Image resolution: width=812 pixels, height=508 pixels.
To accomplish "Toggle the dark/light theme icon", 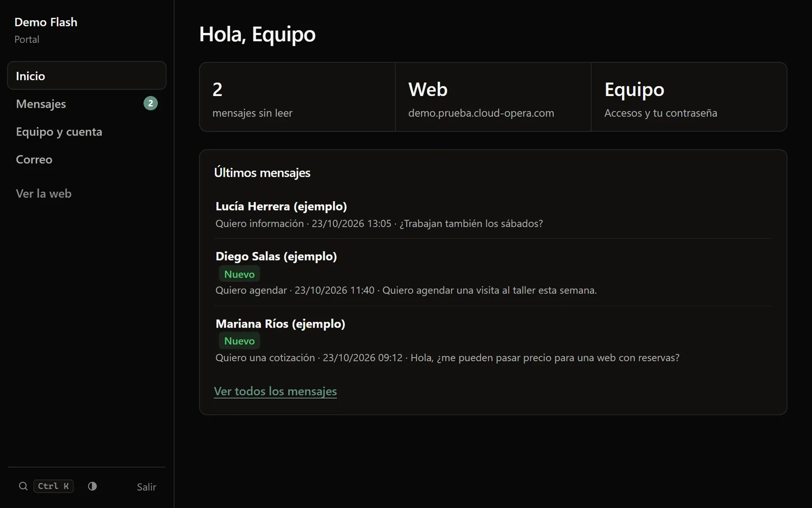I will pos(92,486).
